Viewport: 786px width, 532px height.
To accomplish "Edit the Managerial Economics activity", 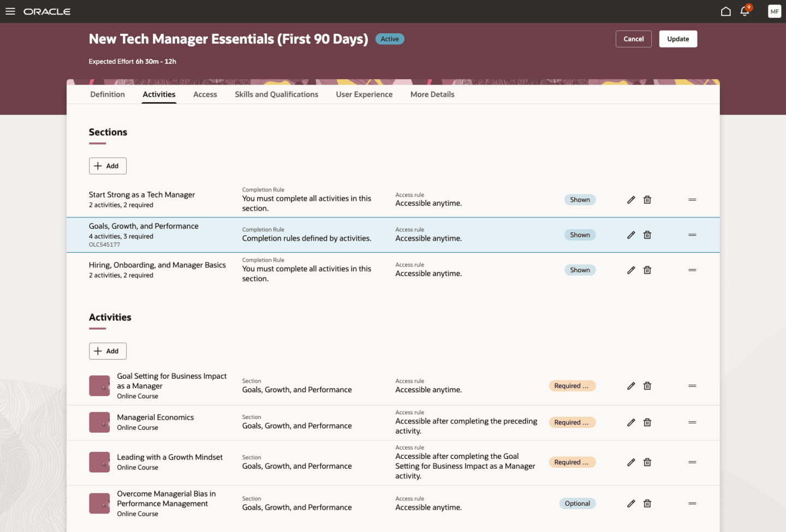I will point(631,422).
